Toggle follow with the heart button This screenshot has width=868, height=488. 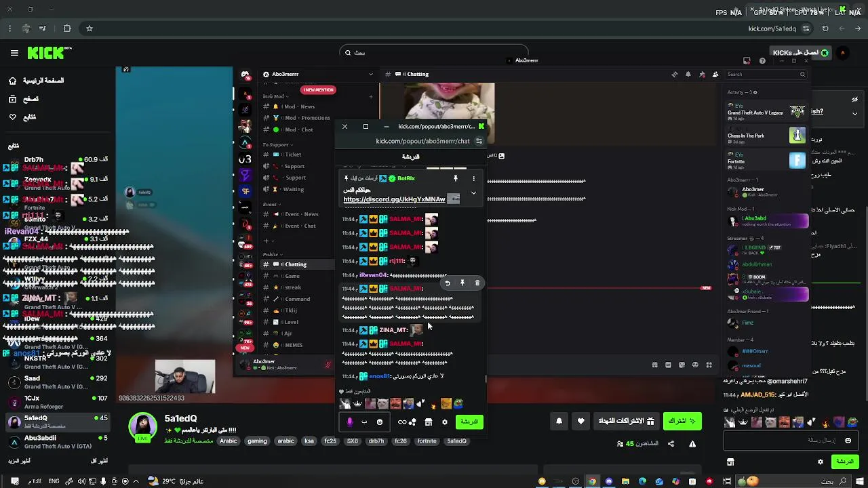[x=581, y=421]
